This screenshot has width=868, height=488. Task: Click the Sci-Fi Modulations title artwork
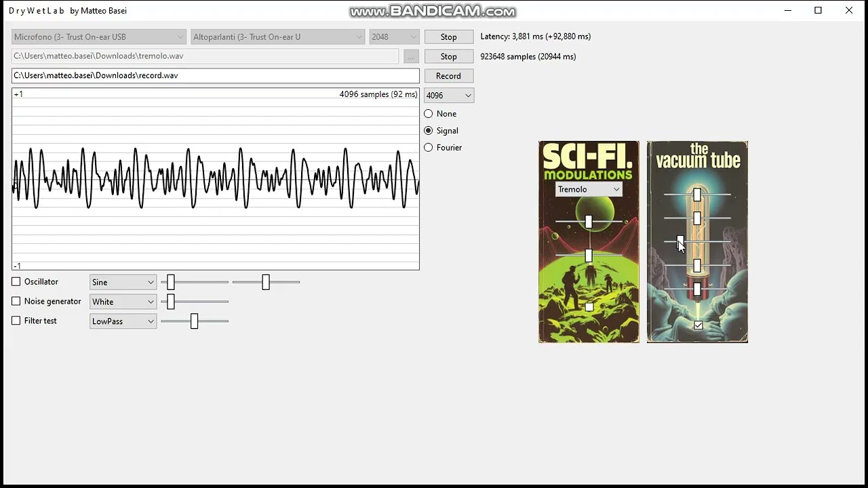point(587,163)
